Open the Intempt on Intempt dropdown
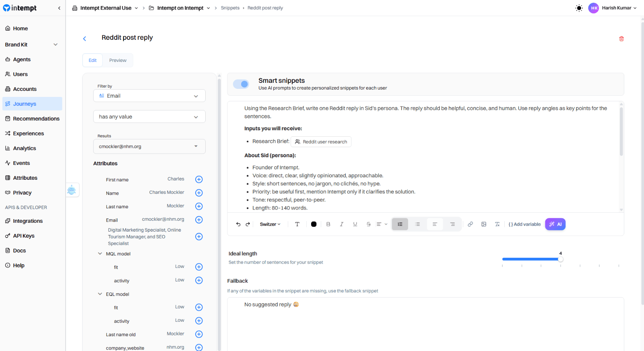 coord(180,8)
